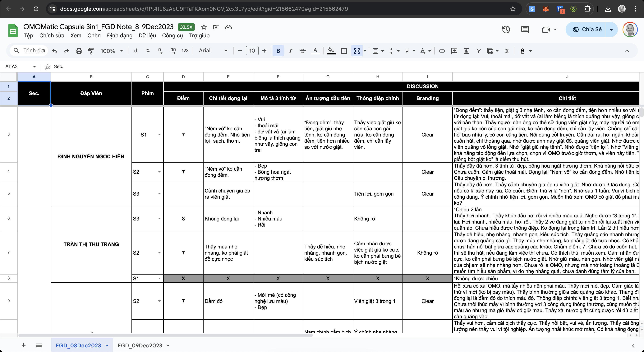This screenshot has width=644, height=352.
Task: Expand the 100% zoom dropdown
Action: pyautogui.click(x=112, y=51)
